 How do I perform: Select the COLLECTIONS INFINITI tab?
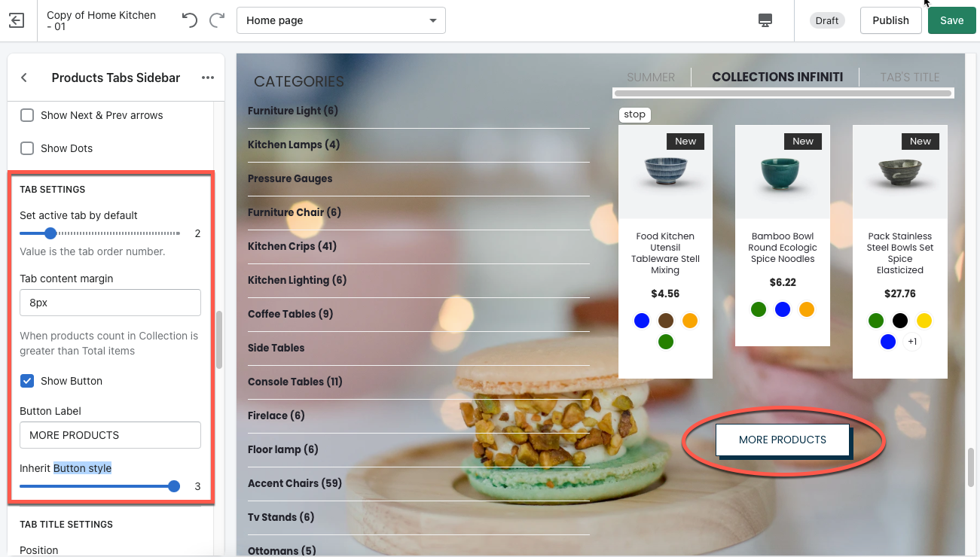point(777,77)
